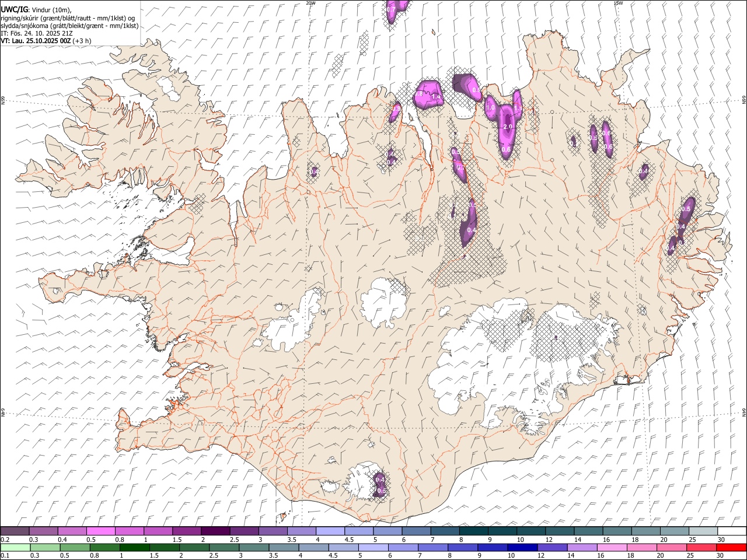This screenshot has height=560, width=747.
Task: Click the violet 12 swatch in lower legend
Action: [x=552, y=547]
